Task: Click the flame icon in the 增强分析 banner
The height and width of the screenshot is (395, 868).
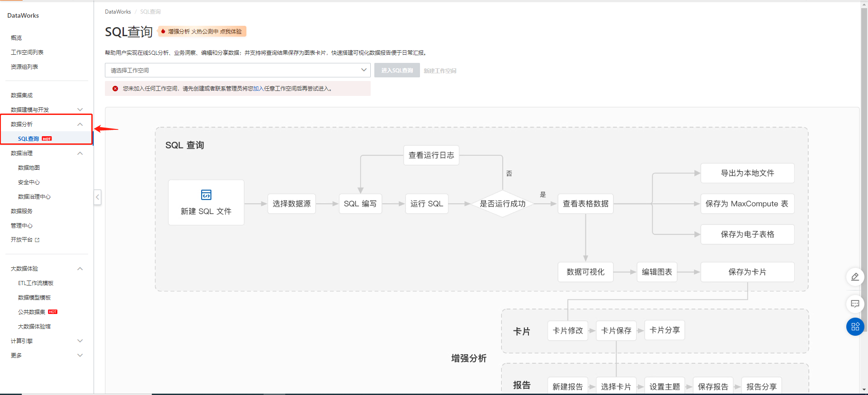Action: click(163, 31)
